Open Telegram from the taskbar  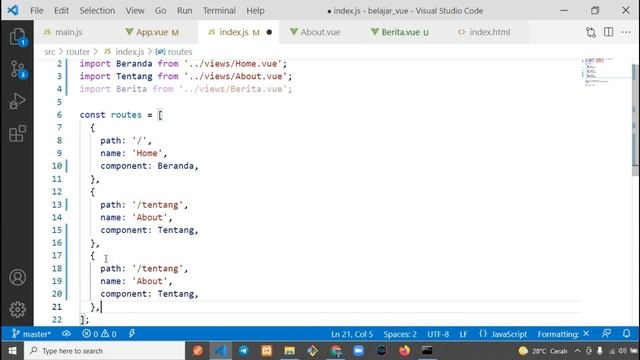(x=244, y=351)
